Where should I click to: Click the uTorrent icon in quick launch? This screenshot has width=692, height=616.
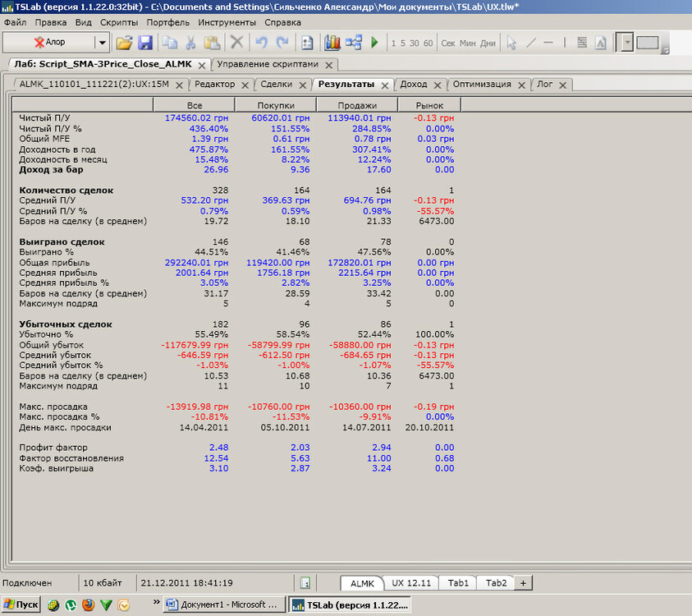coord(71,605)
